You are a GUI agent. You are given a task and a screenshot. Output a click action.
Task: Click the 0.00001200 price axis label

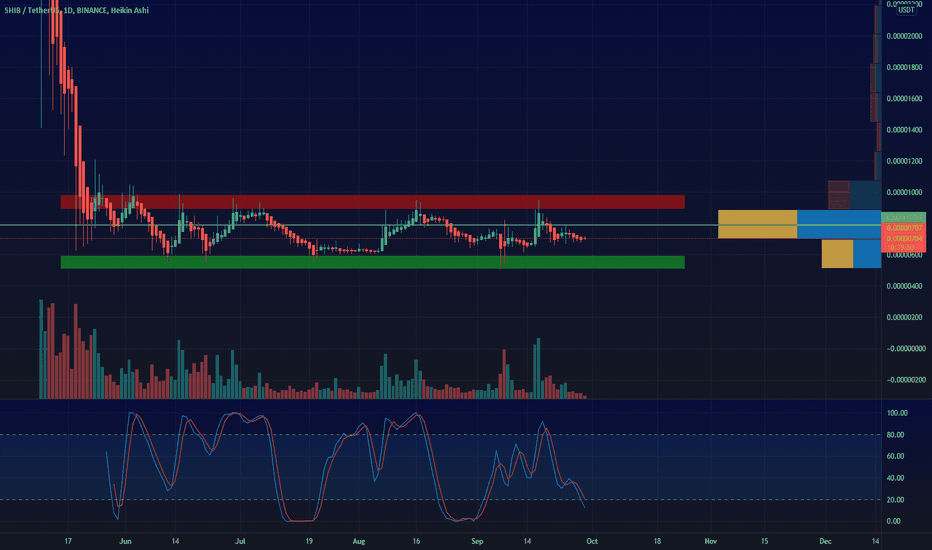[x=904, y=161]
